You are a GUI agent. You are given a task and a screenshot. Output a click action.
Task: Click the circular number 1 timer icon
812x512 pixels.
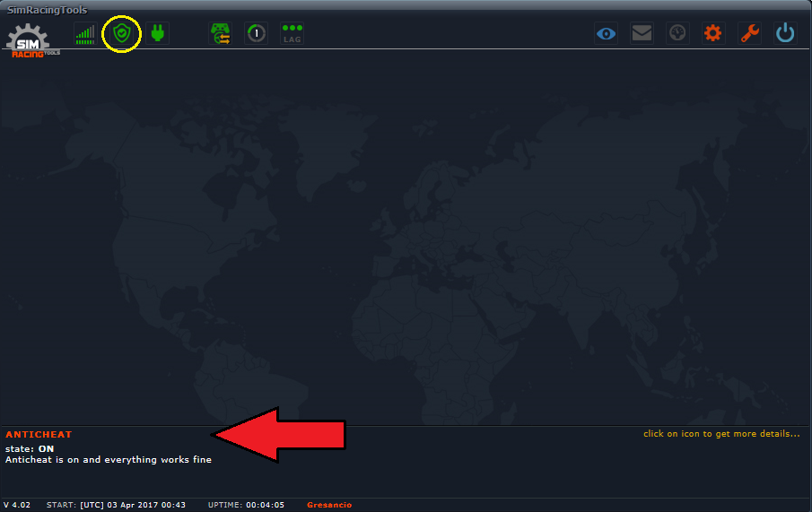tap(257, 34)
